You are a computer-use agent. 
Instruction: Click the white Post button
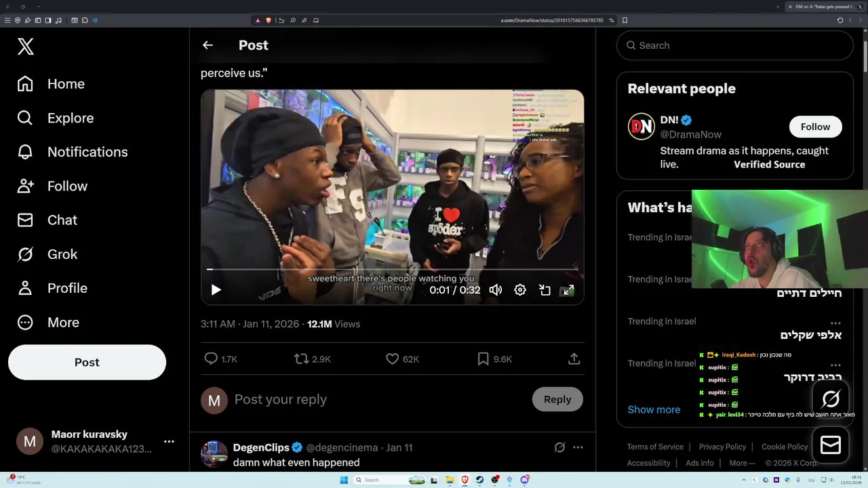pos(87,362)
